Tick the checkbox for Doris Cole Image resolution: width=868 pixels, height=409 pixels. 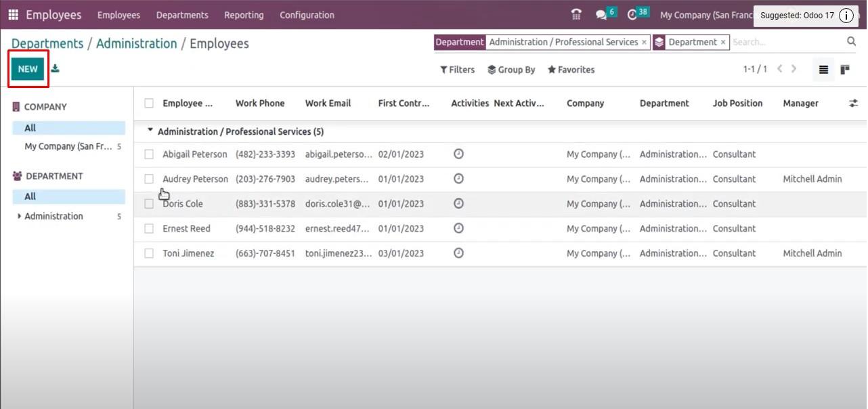149,204
